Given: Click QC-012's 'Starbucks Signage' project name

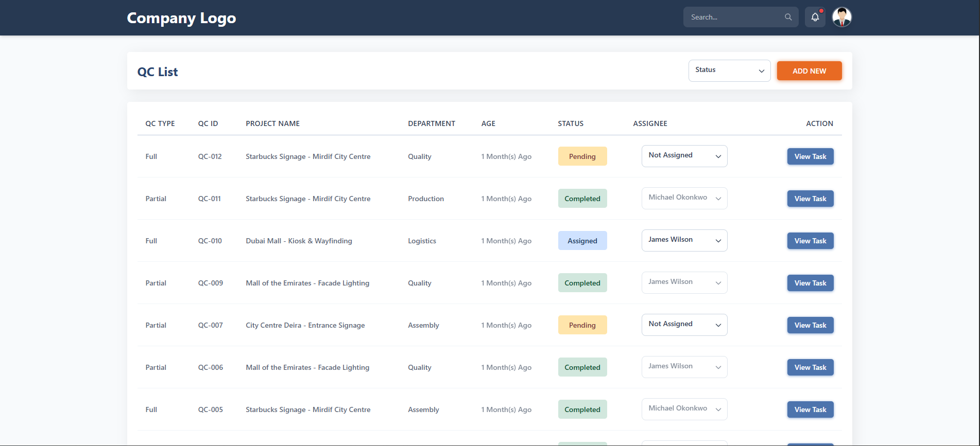Looking at the screenshot, I should click(x=308, y=156).
